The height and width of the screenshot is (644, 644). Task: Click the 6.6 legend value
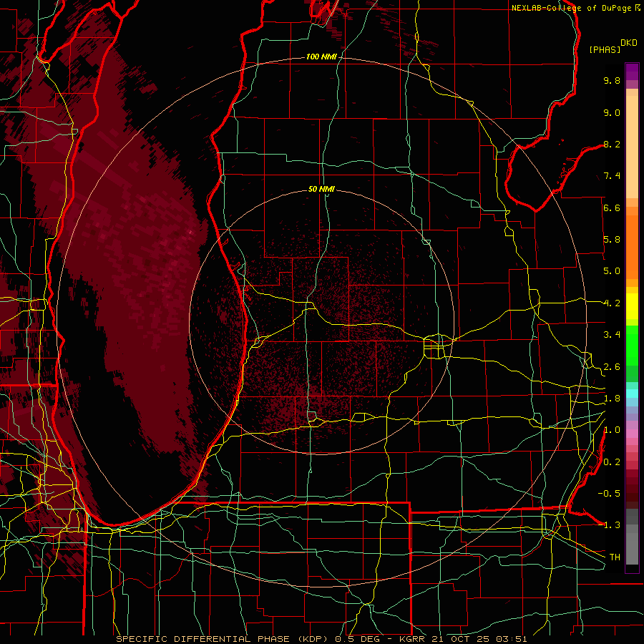pyautogui.click(x=612, y=208)
